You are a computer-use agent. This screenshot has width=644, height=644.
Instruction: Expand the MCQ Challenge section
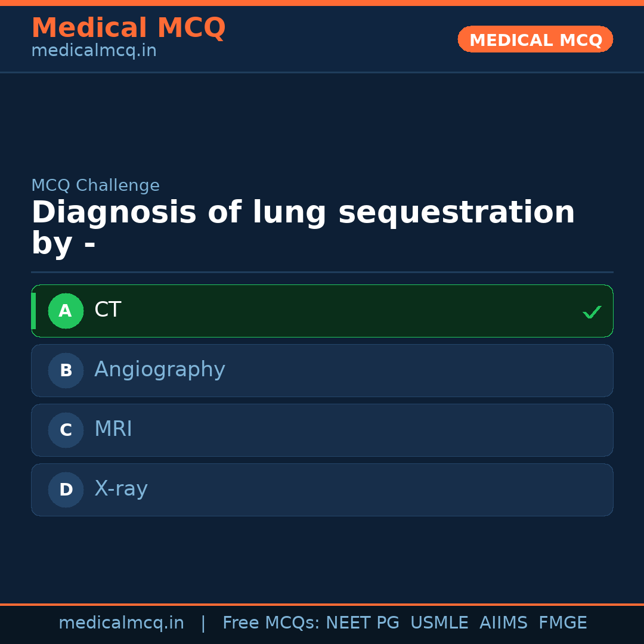[x=95, y=185]
